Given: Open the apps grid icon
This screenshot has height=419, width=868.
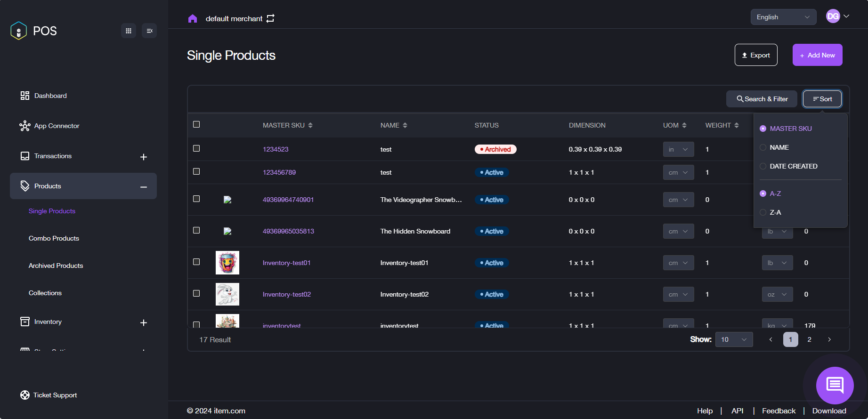Looking at the screenshot, I should point(129,31).
